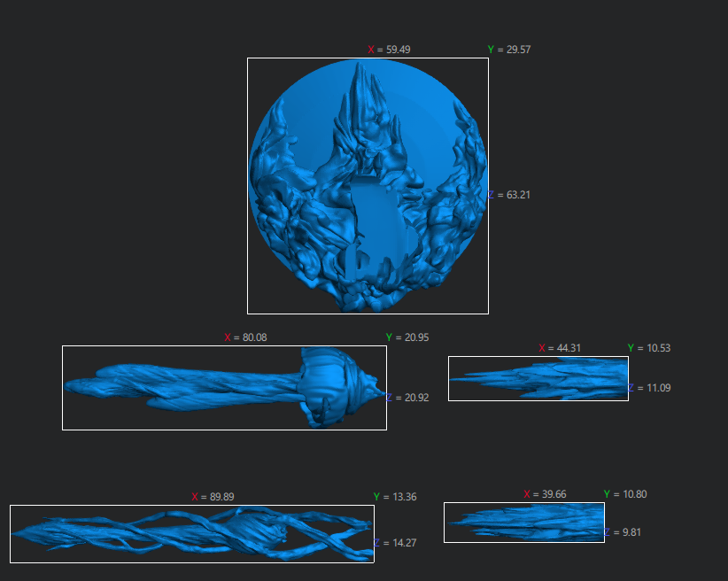Click the Z = 63.21 dimension label
The width and height of the screenshot is (728, 581).
pyautogui.click(x=510, y=195)
